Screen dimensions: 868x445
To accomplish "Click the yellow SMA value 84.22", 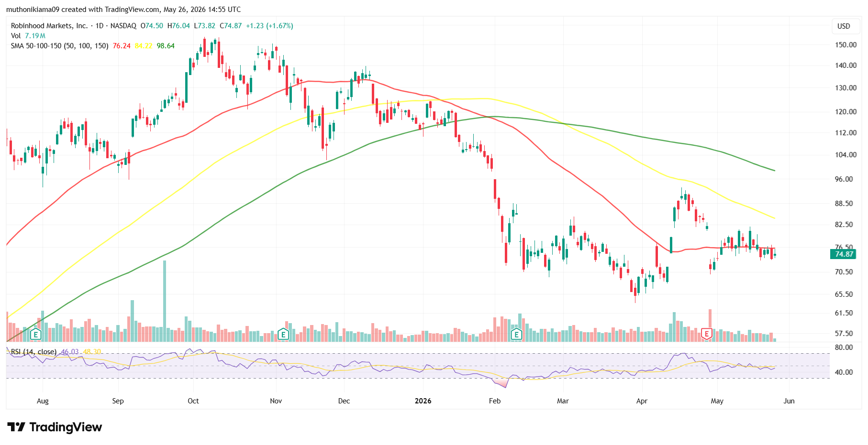I will pos(144,46).
